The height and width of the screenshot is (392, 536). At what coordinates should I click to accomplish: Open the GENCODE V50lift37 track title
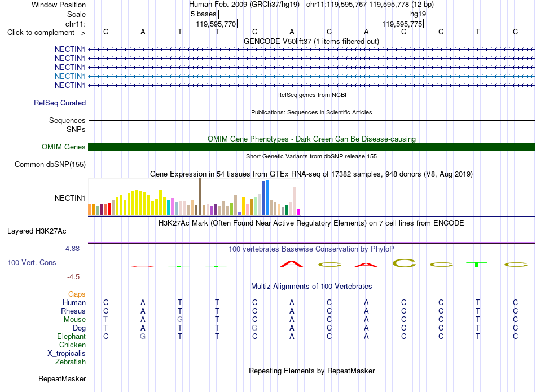(311, 41)
